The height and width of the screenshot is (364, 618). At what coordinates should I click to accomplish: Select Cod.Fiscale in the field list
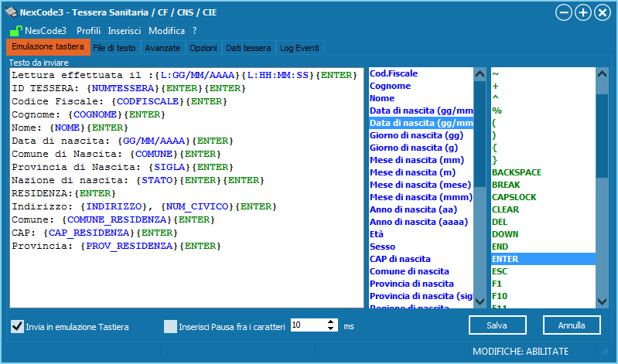pyautogui.click(x=394, y=73)
